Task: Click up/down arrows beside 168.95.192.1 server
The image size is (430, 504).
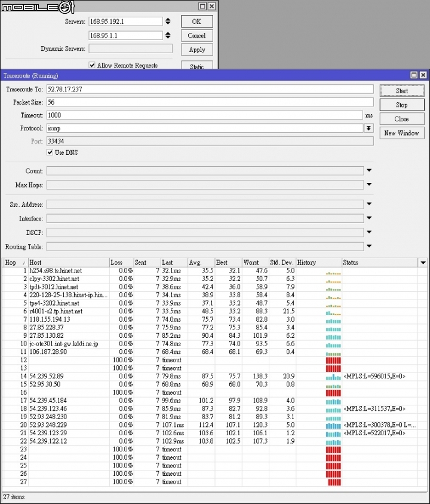Action: point(168,22)
